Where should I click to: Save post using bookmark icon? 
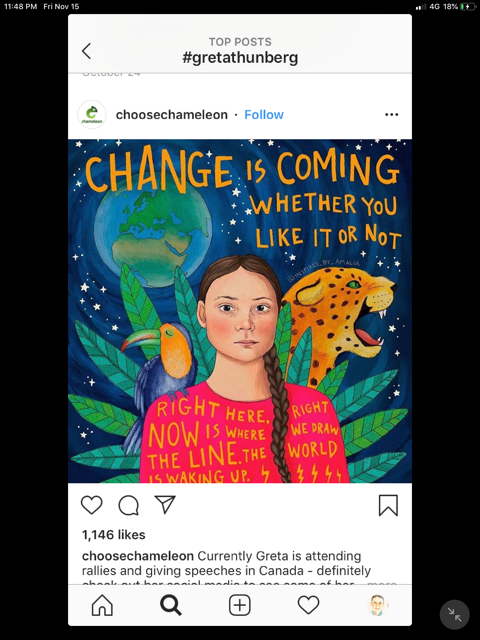pyautogui.click(x=388, y=505)
